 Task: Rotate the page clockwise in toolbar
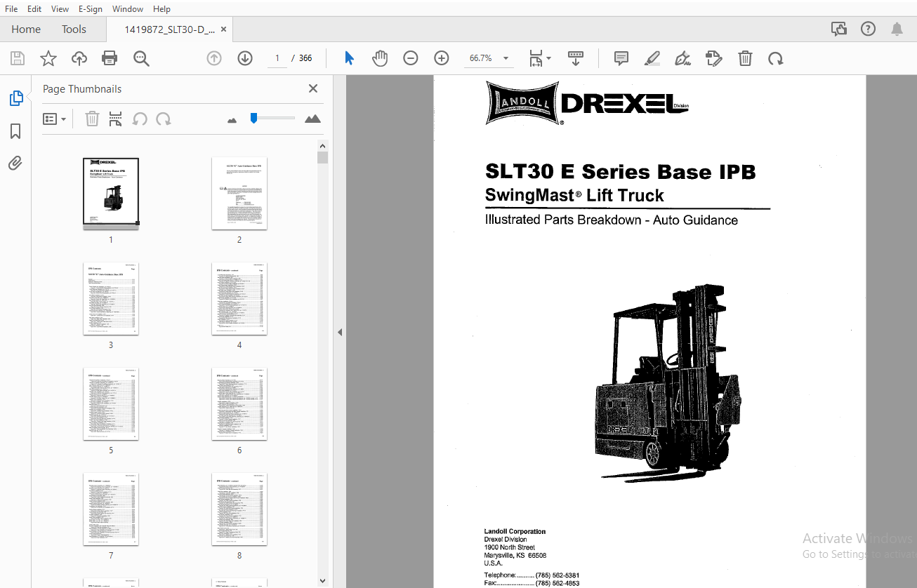(776, 58)
